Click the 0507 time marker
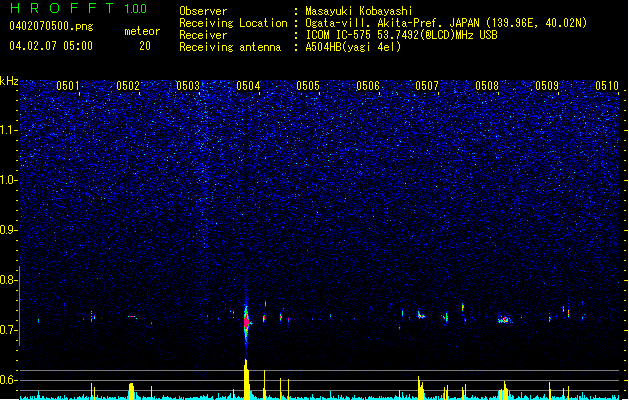The width and height of the screenshot is (629, 400). 427,86
